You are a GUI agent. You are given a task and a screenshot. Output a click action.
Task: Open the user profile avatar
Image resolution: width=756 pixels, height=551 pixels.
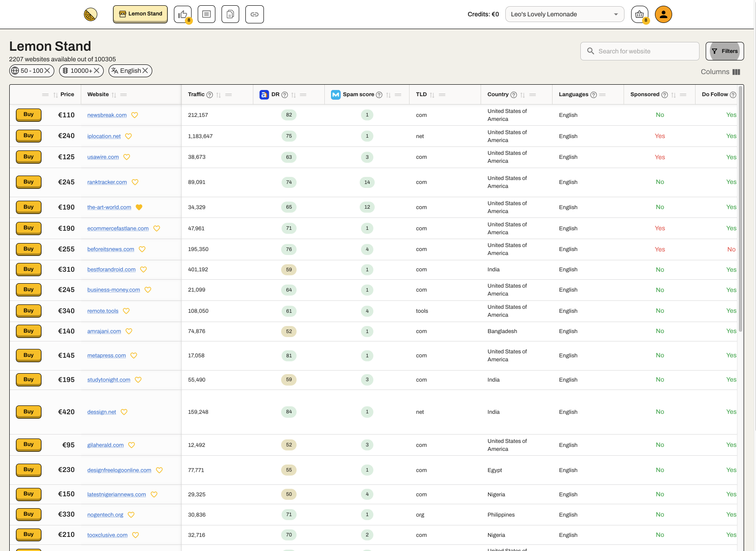click(663, 14)
